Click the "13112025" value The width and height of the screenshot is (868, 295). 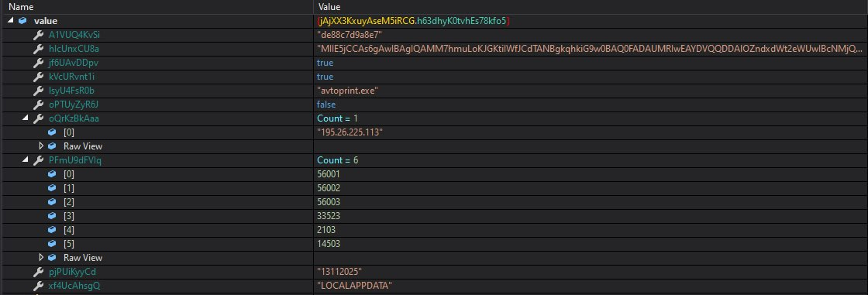[x=339, y=271]
